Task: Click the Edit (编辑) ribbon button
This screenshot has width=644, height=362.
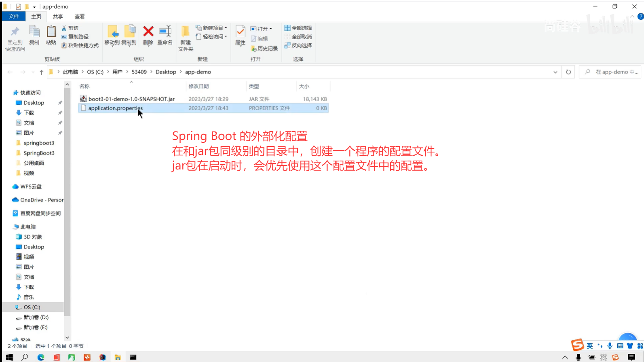Action: 259,38
